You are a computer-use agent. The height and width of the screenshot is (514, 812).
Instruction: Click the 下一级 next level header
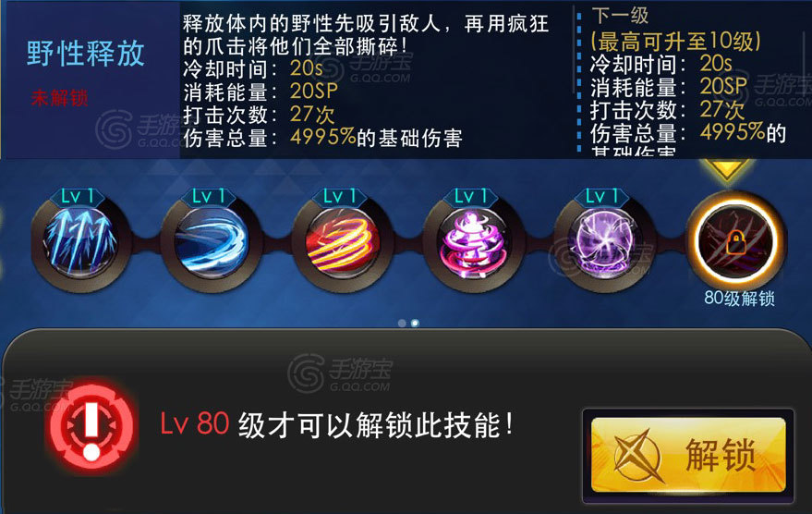(x=620, y=16)
